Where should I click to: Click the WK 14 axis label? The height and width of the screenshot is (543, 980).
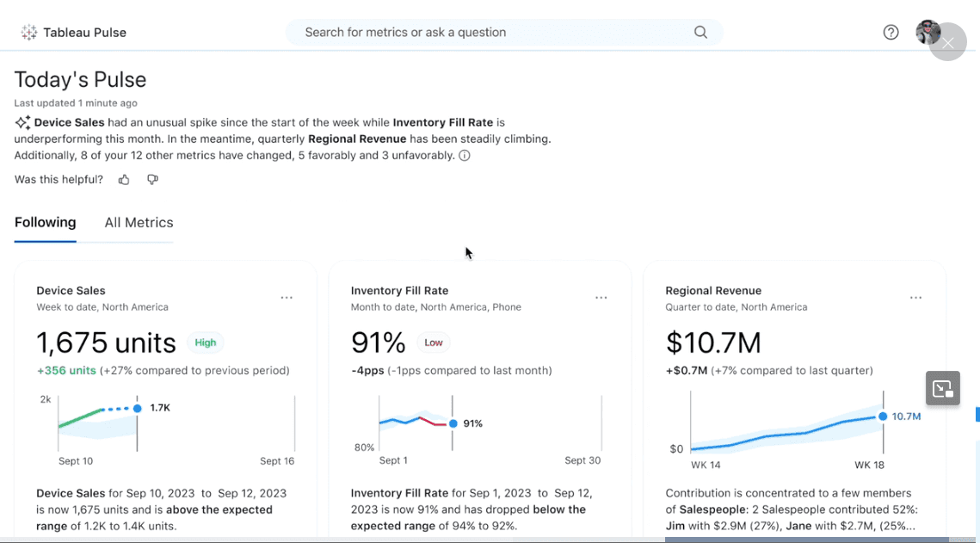point(706,465)
